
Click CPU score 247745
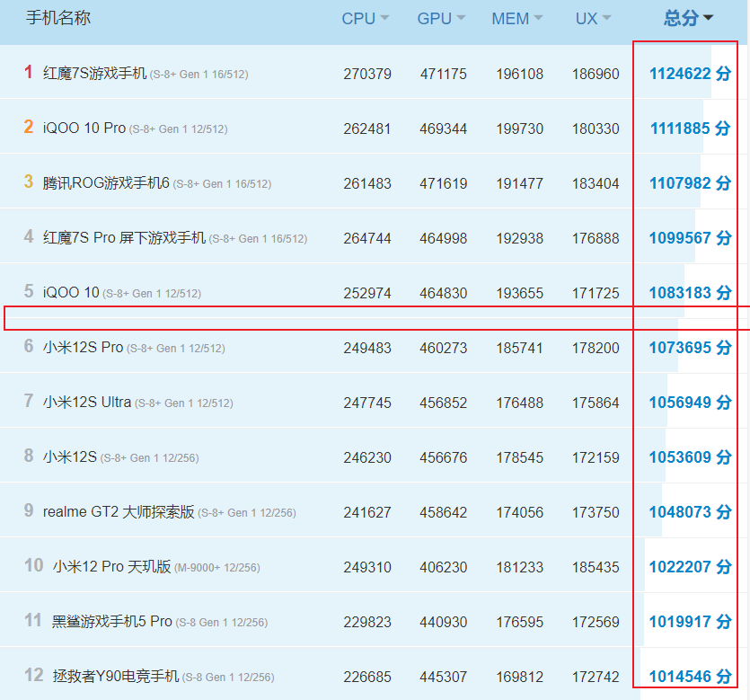click(367, 403)
